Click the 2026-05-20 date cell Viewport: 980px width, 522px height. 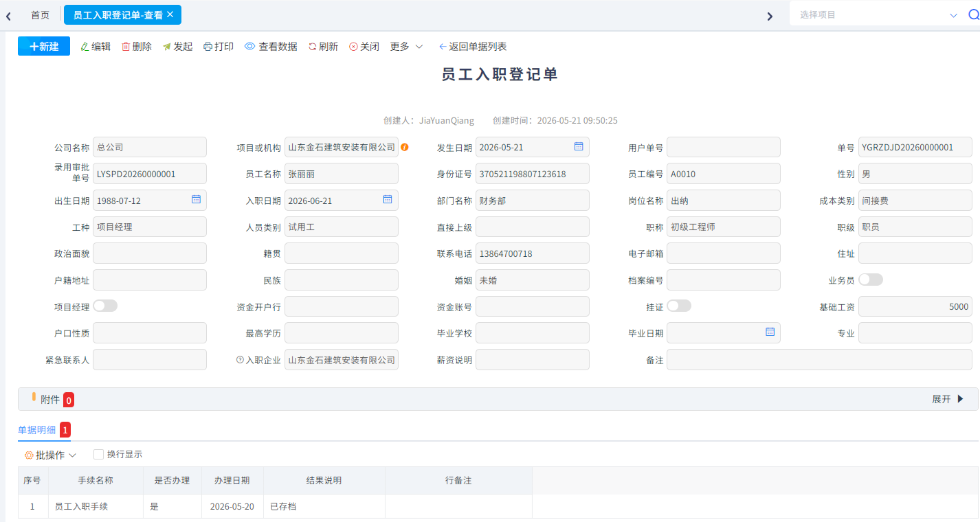pyautogui.click(x=232, y=506)
